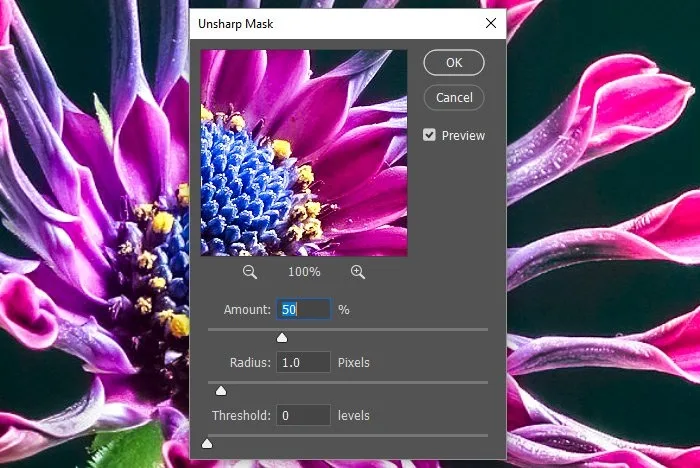This screenshot has height=468, width=700.
Task: Click the Preview label text
Action: (x=463, y=135)
